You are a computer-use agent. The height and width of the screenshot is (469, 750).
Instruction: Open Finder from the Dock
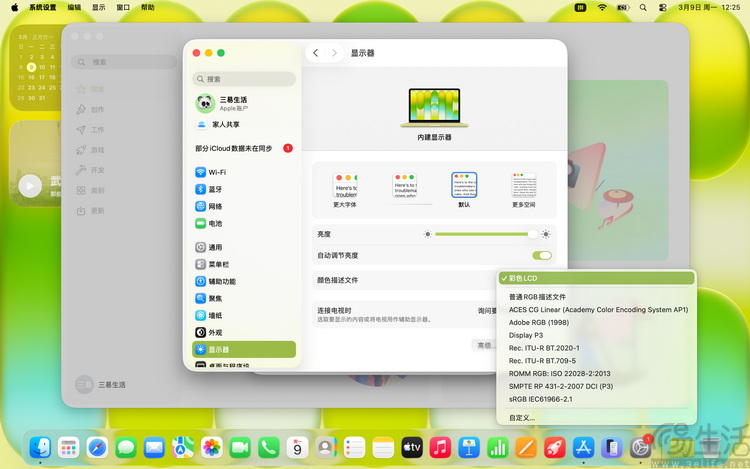pyautogui.click(x=40, y=448)
